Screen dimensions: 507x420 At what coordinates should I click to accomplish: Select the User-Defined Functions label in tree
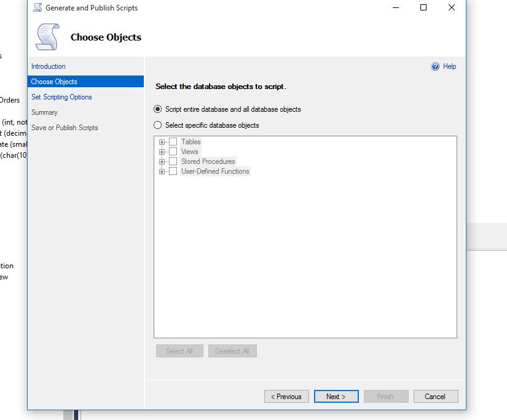[x=215, y=171]
